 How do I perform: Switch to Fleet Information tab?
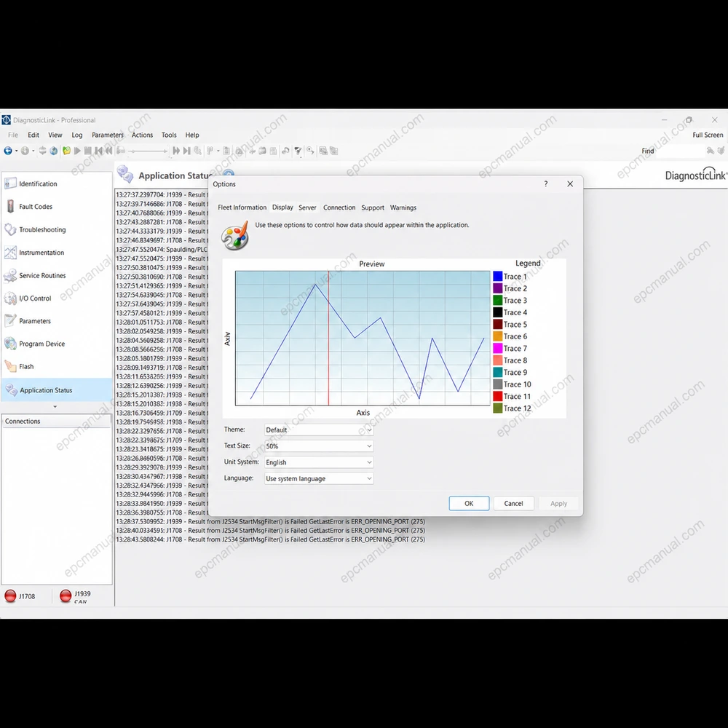click(242, 207)
